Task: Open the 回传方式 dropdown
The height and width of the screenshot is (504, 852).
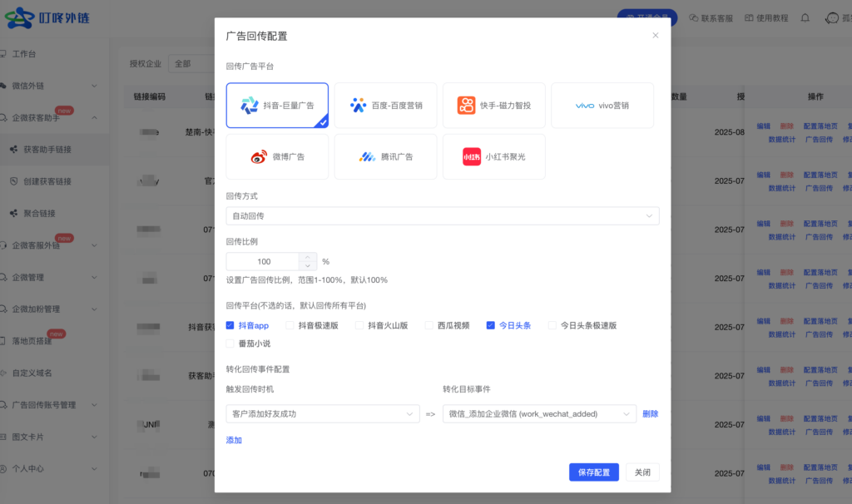Action: tap(442, 216)
